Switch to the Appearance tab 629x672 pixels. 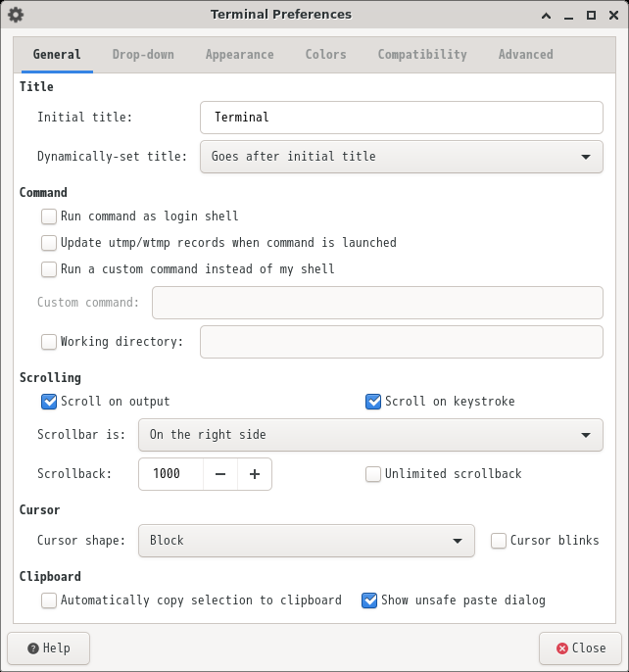pos(240,55)
